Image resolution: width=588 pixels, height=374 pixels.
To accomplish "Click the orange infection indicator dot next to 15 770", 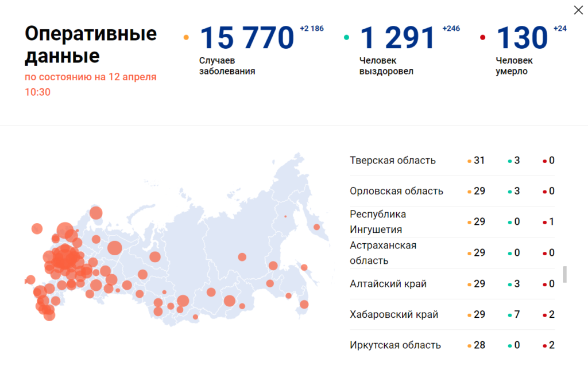I will (185, 37).
